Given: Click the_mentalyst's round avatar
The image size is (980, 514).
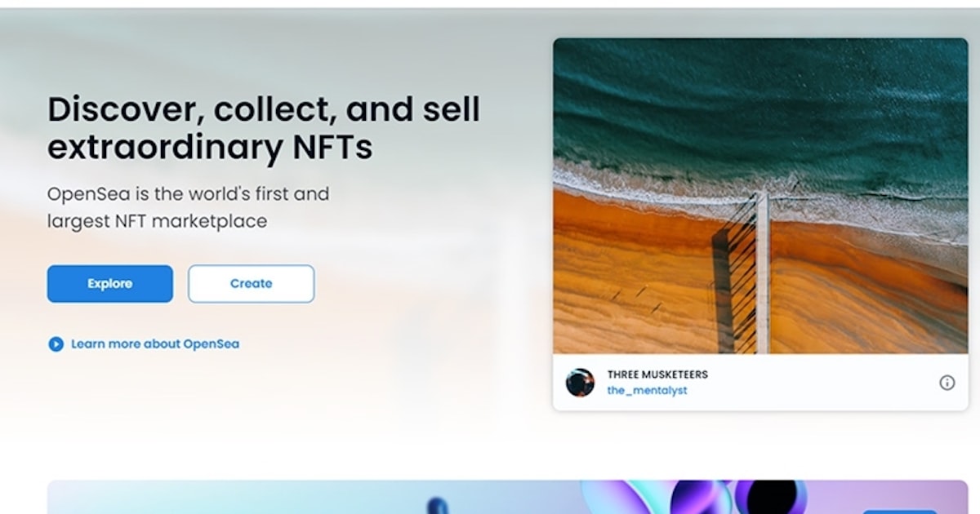Looking at the screenshot, I should 580,383.
